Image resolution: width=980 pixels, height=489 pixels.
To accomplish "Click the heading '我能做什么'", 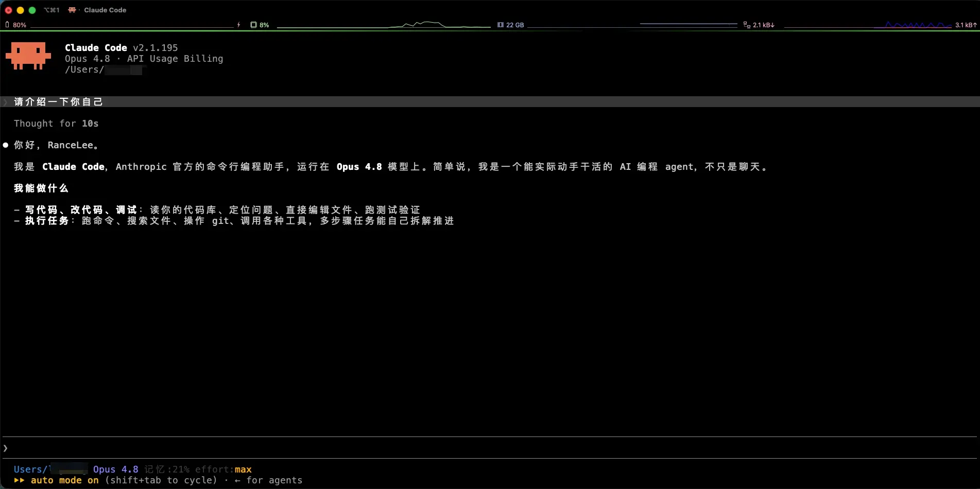I will (41, 188).
